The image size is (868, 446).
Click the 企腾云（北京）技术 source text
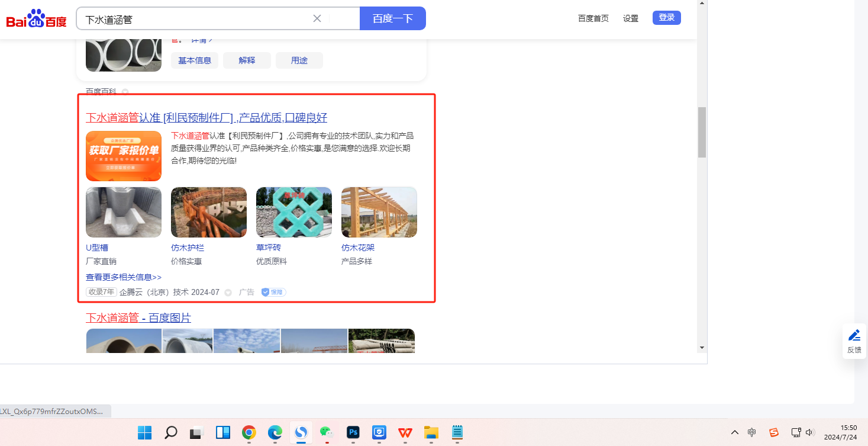154,293
